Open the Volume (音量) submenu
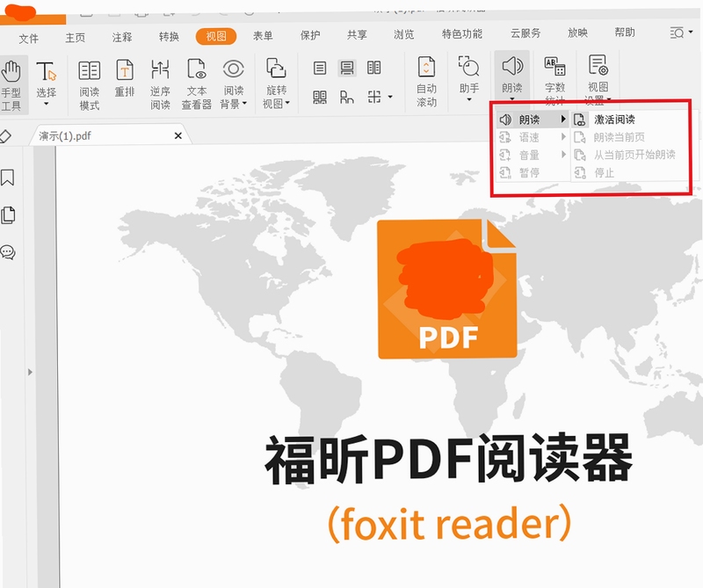 (x=533, y=155)
